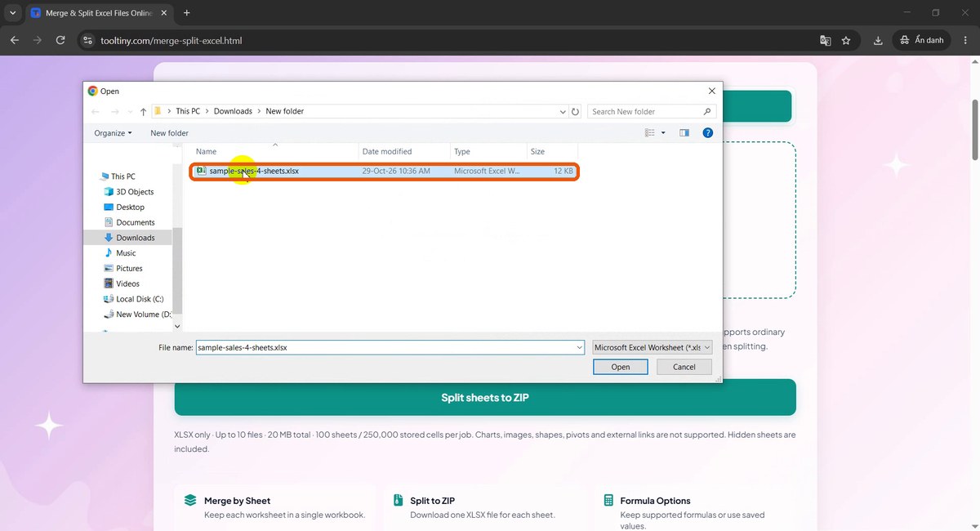Viewport: 980px width, 531px height.
Task: Select sample-sales-4-sheets.xlsx file
Action: [385, 172]
